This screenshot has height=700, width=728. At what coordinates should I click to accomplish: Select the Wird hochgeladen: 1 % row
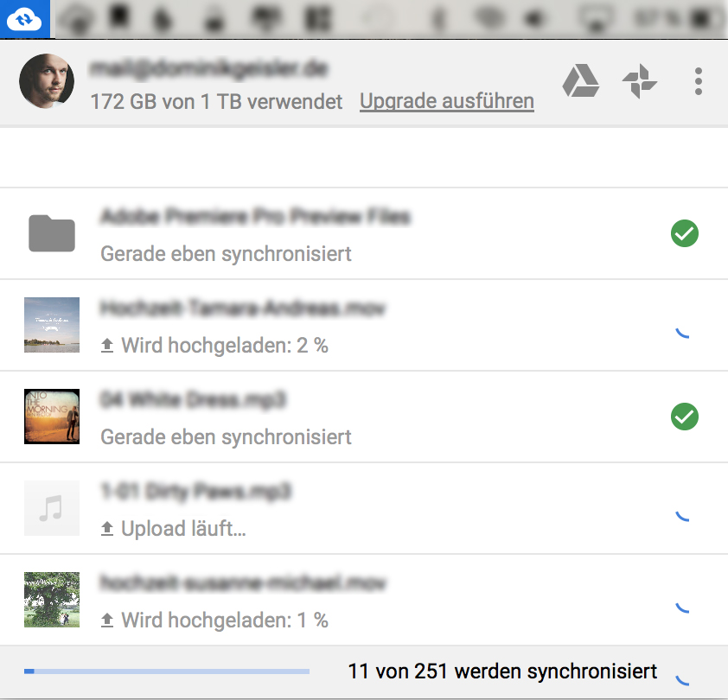[364, 600]
